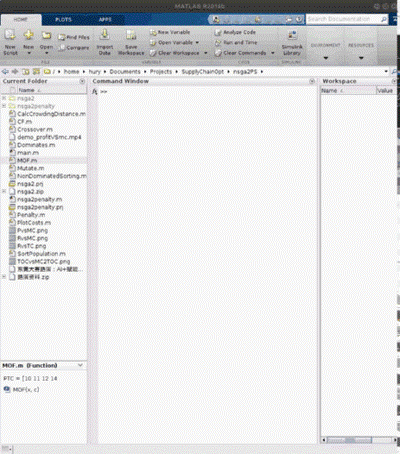Select the SortPopulation.m file
The height and width of the screenshot is (454, 400).
click(x=41, y=254)
